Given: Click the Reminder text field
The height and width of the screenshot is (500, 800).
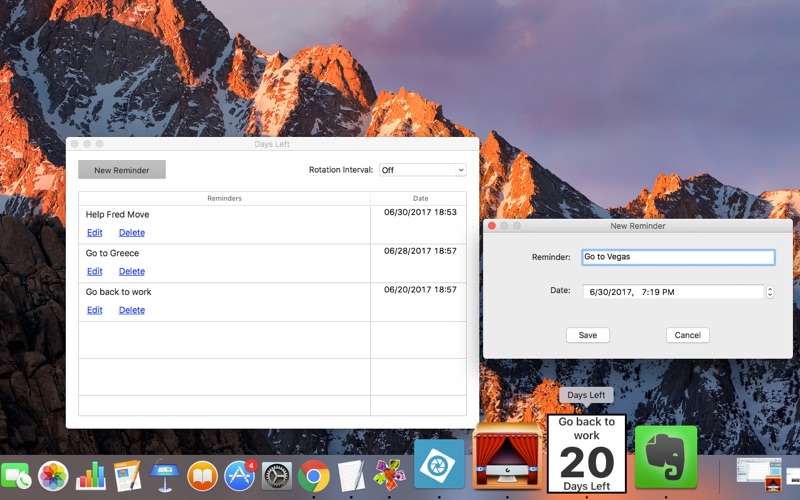Looking at the screenshot, I should [x=678, y=257].
